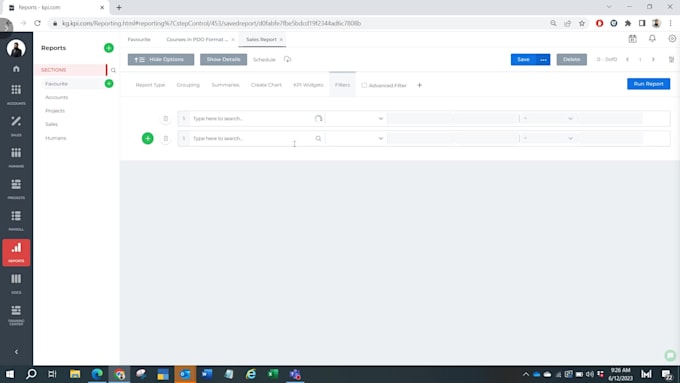Add new report with green plus
This screenshot has width=680, height=383.
click(109, 48)
